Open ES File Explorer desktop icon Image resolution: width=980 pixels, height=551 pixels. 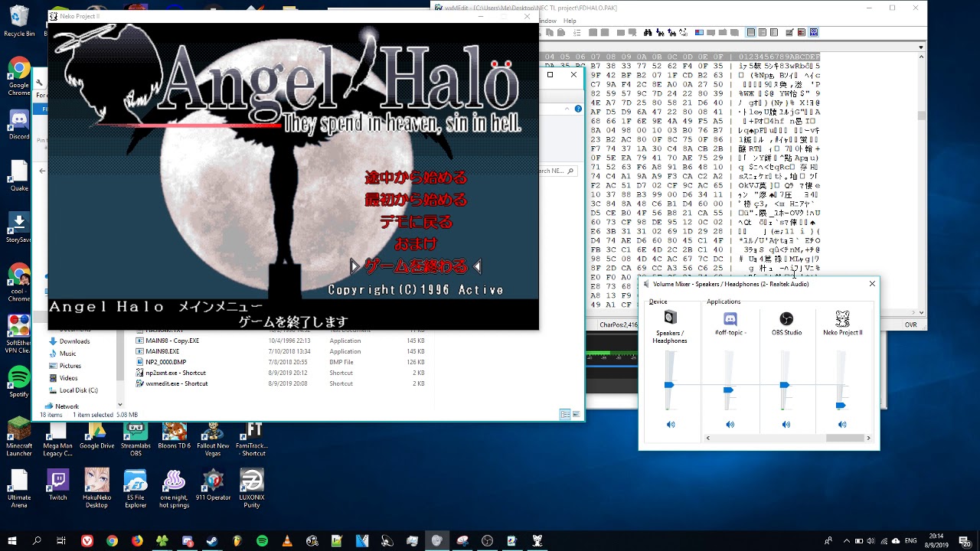pyautogui.click(x=136, y=489)
